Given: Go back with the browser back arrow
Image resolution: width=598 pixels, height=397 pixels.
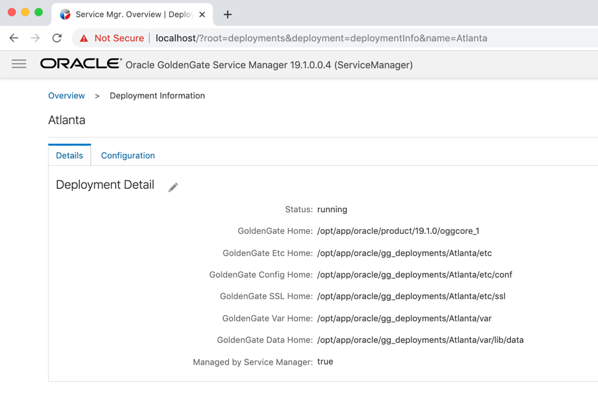Looking at the screenshot, I should [x=14, y=38].
